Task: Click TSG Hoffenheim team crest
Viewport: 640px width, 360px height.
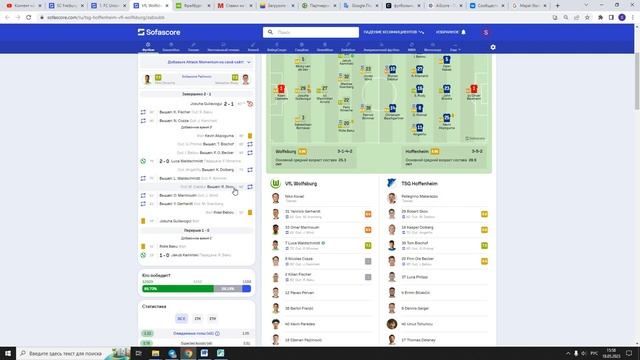Action: coord(391,183)
